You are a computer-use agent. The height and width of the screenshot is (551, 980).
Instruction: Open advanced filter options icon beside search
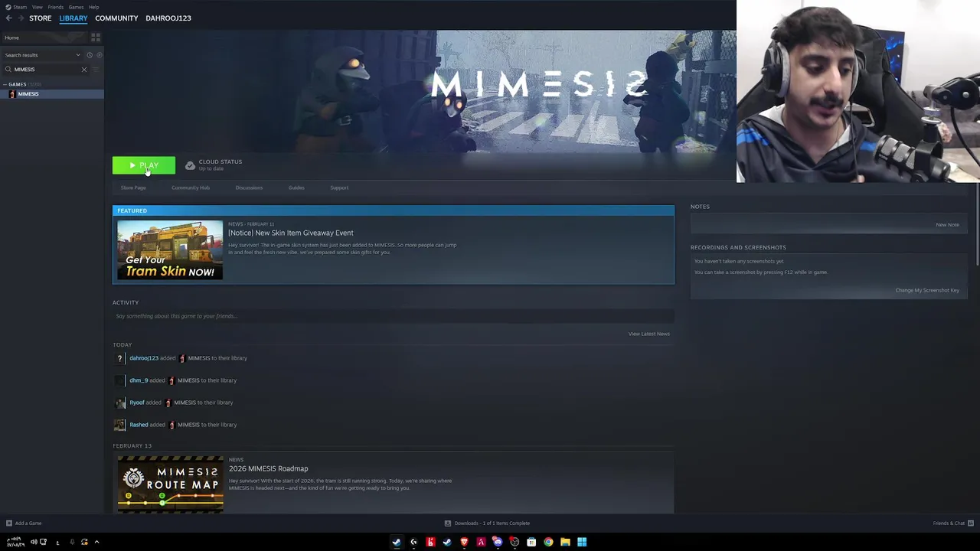point(96,69)
